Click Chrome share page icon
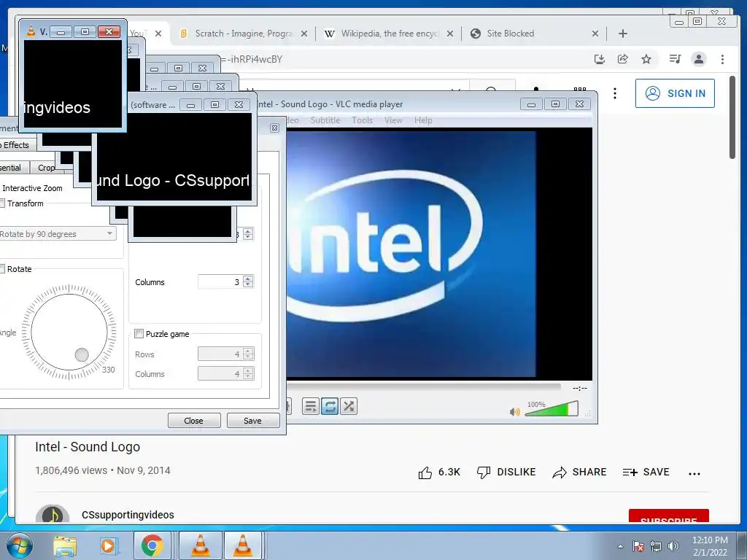Image resolution: width=747 pixels, height=560 pixels. tap(623, 59)
